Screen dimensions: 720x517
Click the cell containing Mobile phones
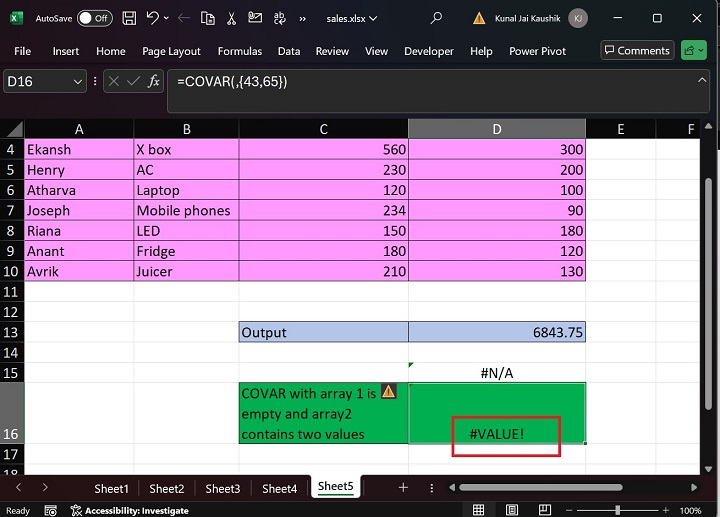coord(186,210)
